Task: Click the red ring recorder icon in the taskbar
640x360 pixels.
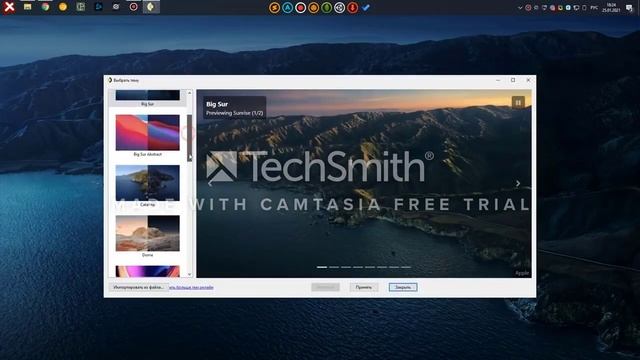Action: (x=133, y=7)
